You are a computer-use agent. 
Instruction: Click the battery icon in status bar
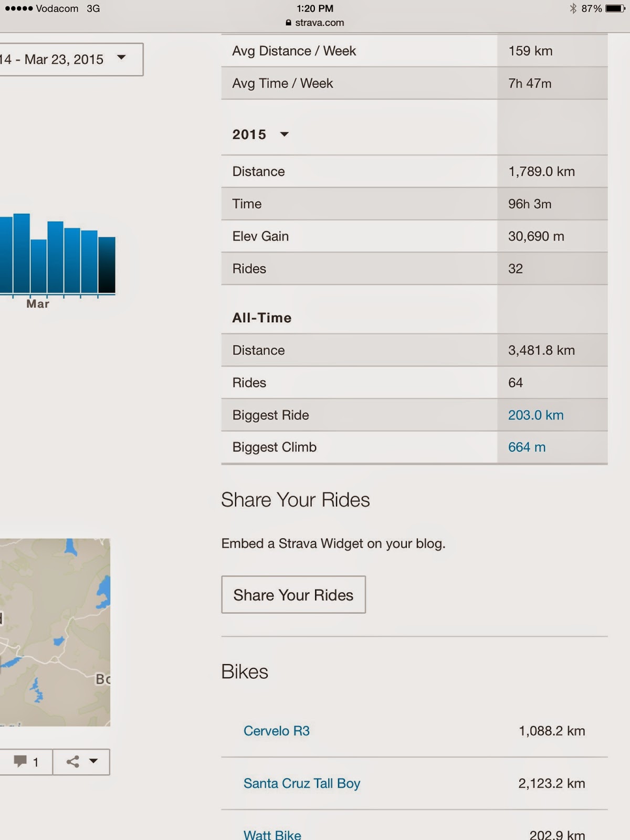coord(615,8)
